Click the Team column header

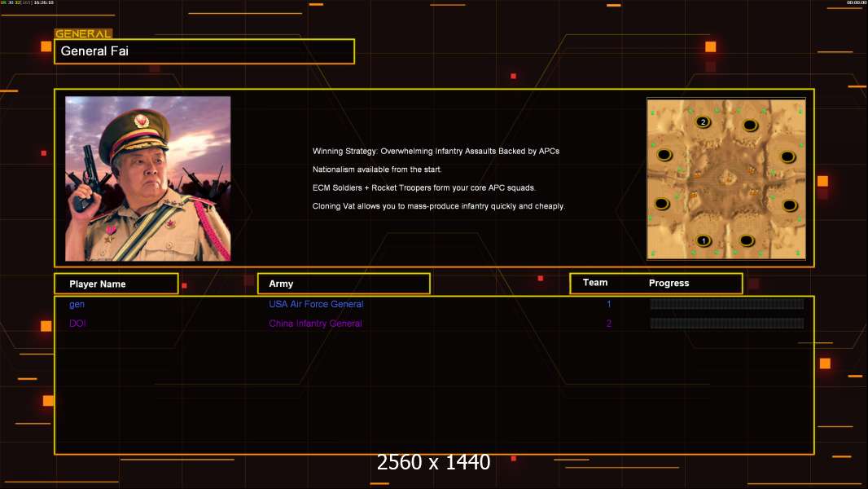[595, 283]
